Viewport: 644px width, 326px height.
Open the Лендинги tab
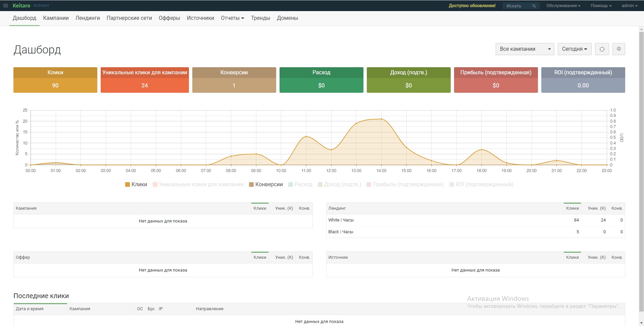point(88,18)
